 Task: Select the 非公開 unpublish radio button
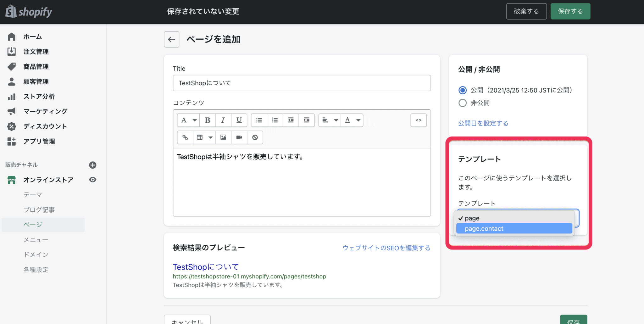click(462, 103)
